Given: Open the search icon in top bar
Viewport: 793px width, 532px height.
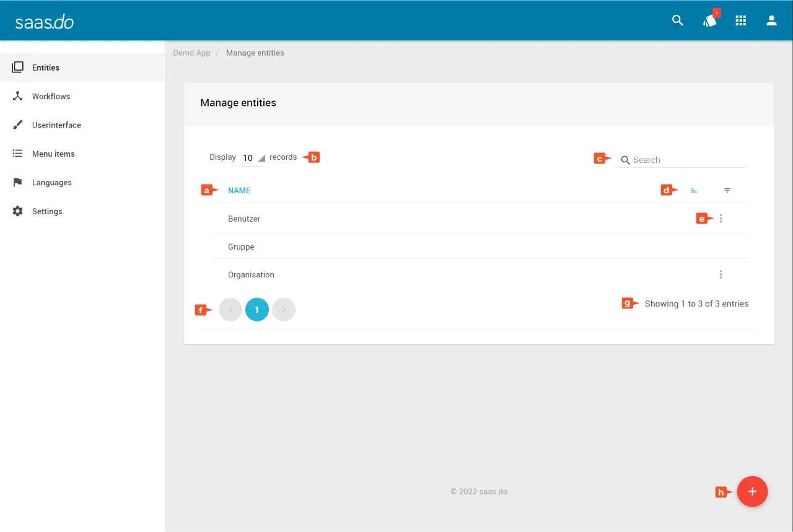Looking at the screenshot, I should coord(678,20).
